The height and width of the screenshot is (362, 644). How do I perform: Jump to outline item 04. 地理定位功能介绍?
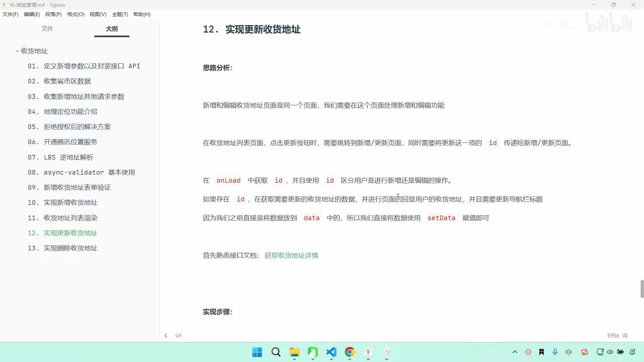coord(62,112)
